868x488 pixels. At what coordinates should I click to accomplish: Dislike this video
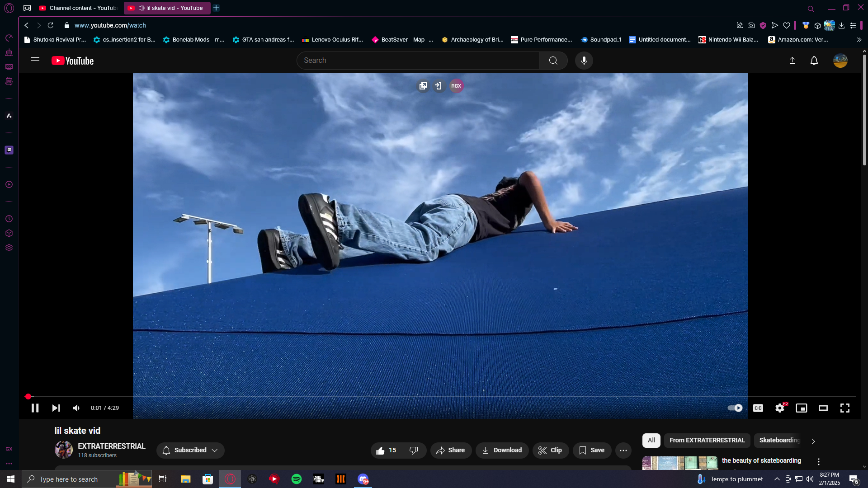click(x=414, y=450)
